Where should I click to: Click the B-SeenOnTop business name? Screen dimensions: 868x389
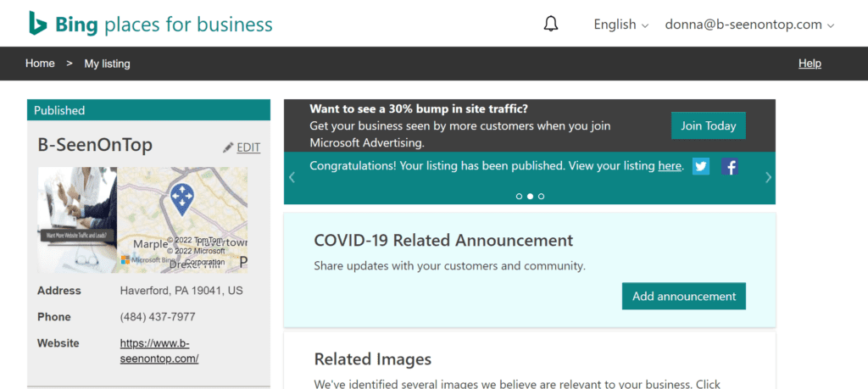95,145
